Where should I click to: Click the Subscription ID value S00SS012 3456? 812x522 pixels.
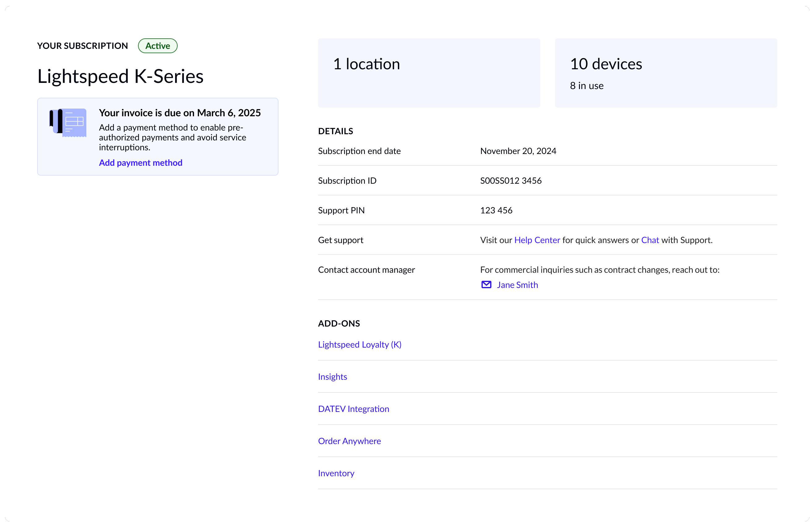(x=511, y=181)
